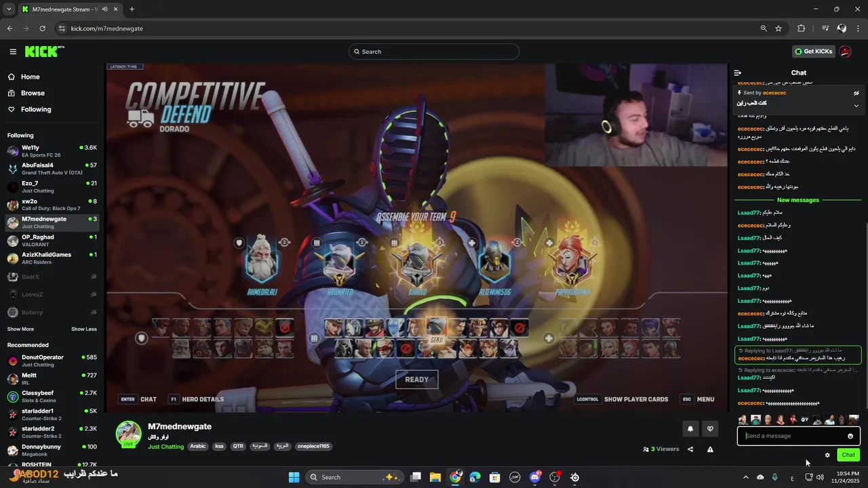This screenshot has width=868, height=488.
Task: Click the site search box
Action: point(434,52)
